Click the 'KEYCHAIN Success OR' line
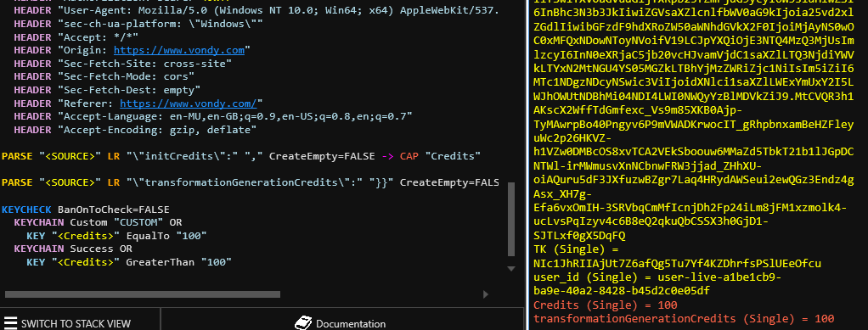Image resolution: width=868 pixels, height=330 pixels. click(x=73, y=249)
